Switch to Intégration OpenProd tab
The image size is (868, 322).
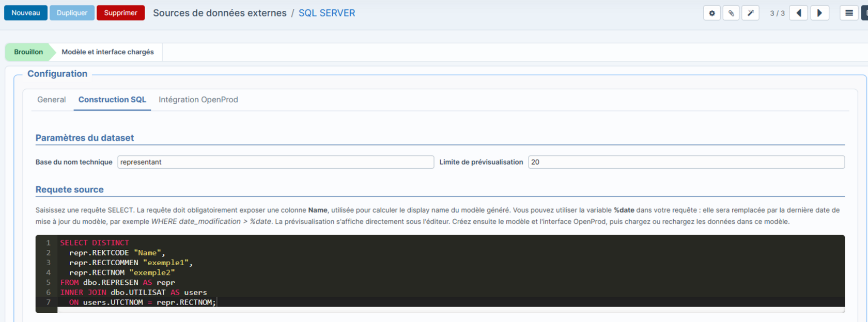click(x=198, y=100)
